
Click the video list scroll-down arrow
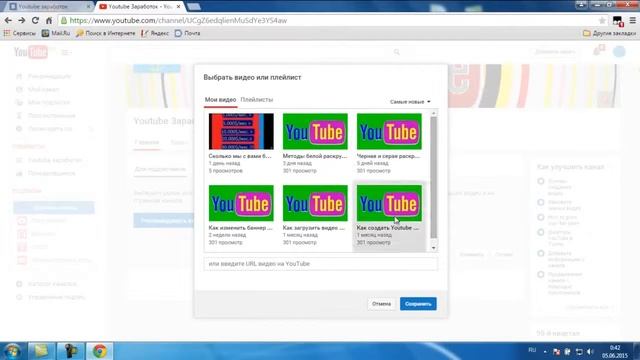433,248
